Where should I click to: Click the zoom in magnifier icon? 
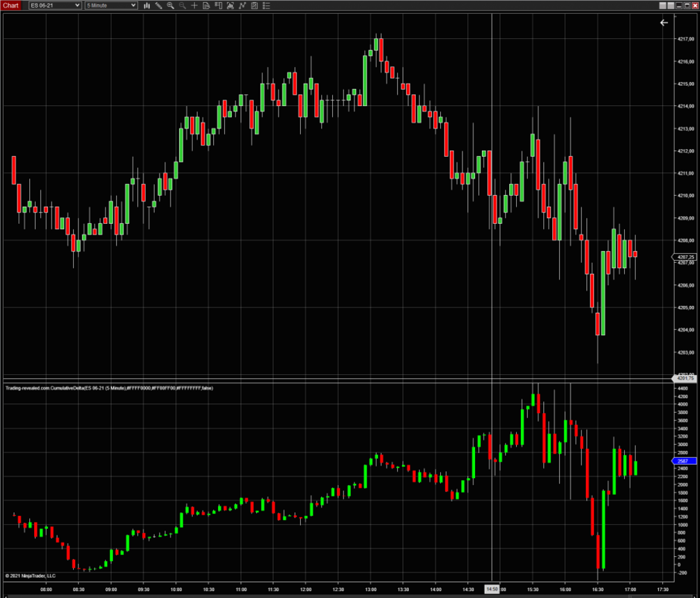(171, 6)
